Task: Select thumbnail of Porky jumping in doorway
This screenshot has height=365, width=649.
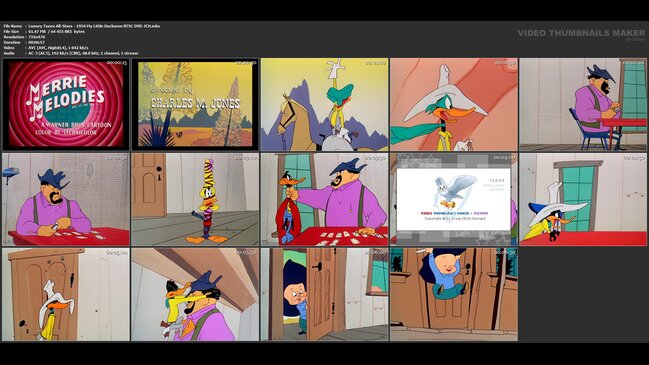Action: coord(454,295)
